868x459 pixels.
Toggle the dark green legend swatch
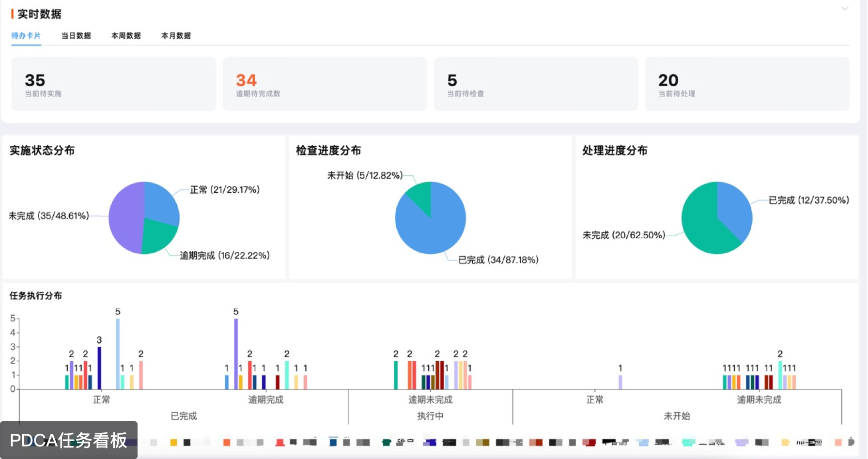[386, 442]
